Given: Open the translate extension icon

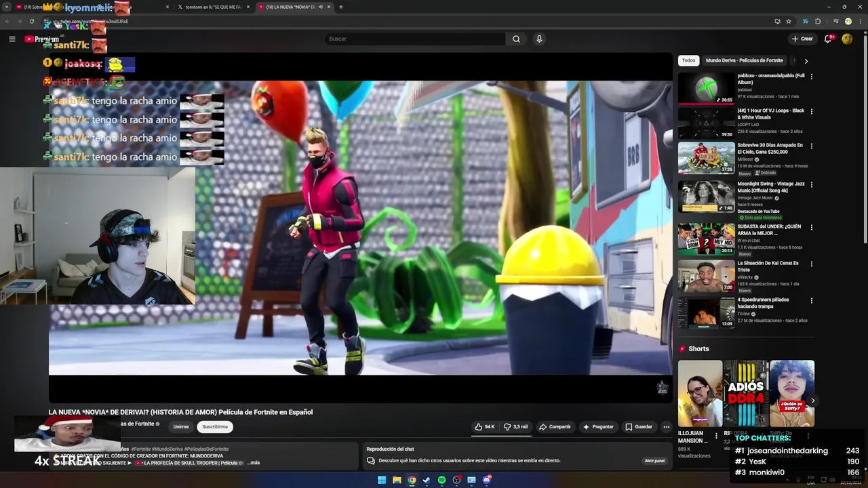Looking at the screenshot, I should coord(806,21).
